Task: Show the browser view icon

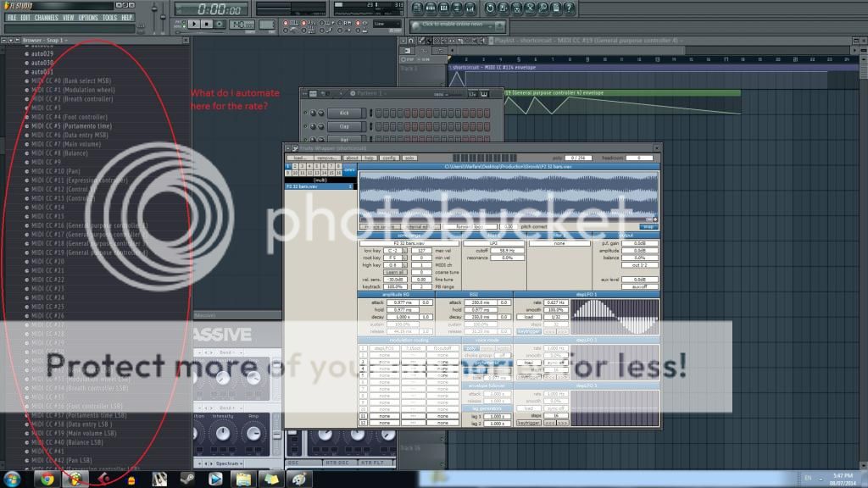Action: point(457,8)
